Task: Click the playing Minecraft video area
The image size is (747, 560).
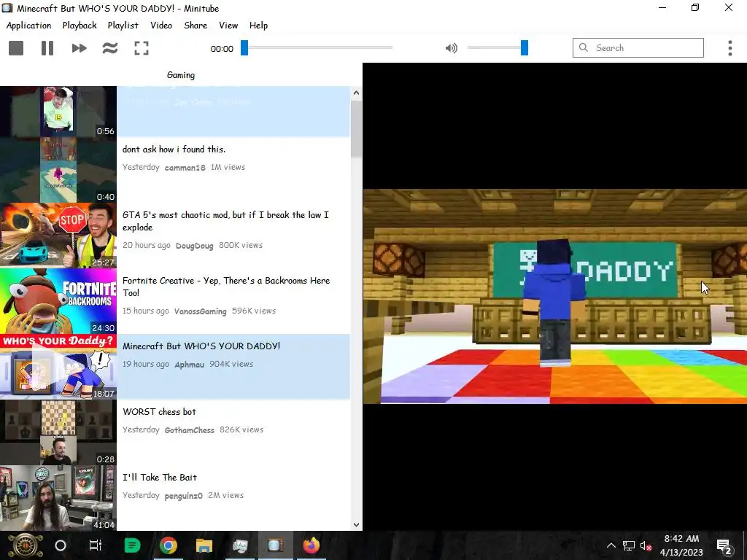Action: coord(555,296)
